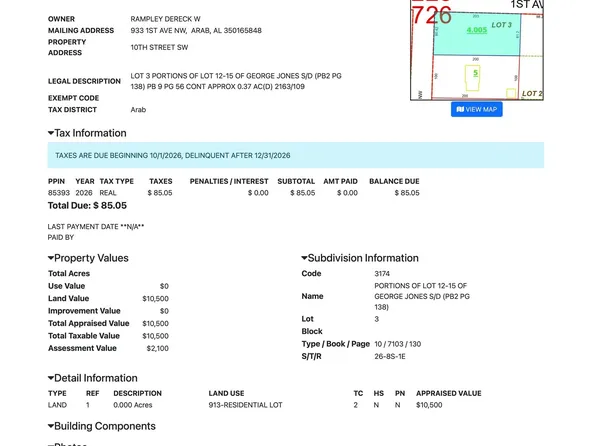
Task: Click the subdivision code 3174
Action: (382, 274)
